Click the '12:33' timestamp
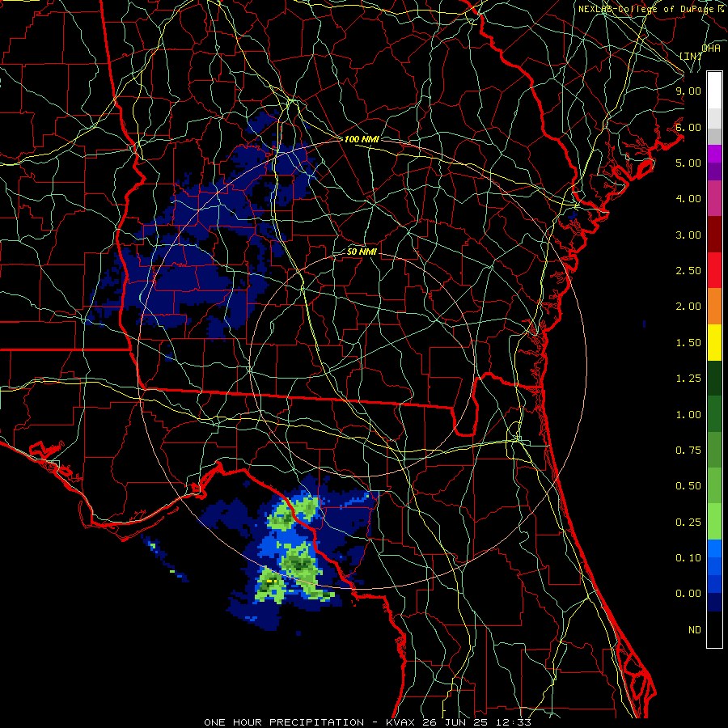Screen dimensions: 728x728 pos(514,722)
